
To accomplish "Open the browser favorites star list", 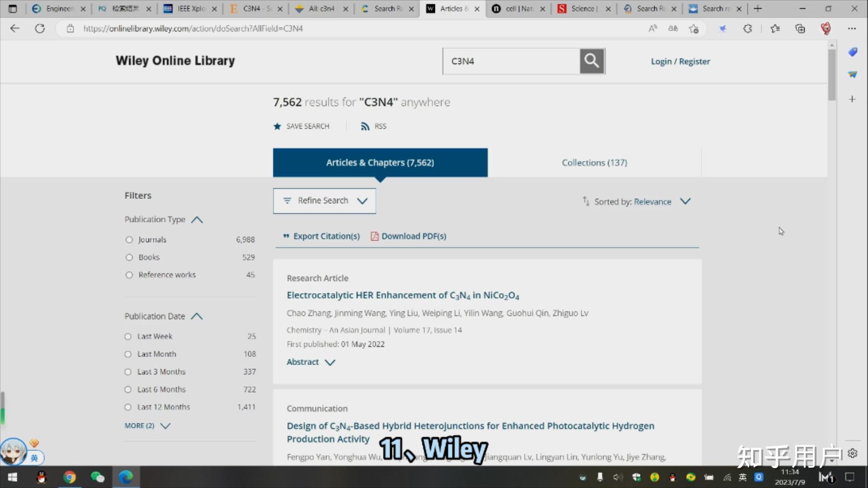I will (775, 28).
